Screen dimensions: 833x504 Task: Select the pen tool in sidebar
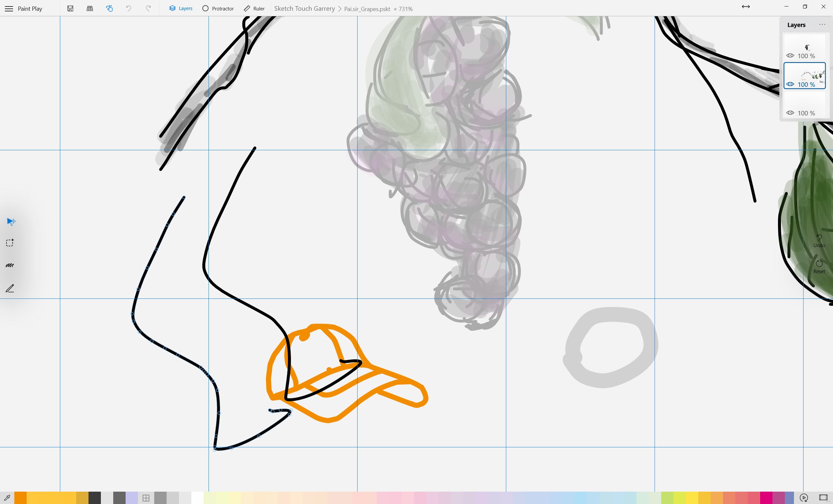[x=10, y=288]
